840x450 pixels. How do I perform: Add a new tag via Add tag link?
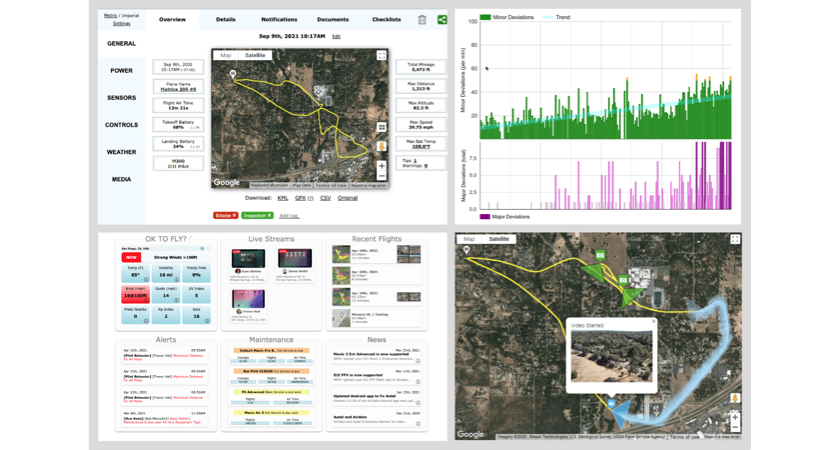289,216
